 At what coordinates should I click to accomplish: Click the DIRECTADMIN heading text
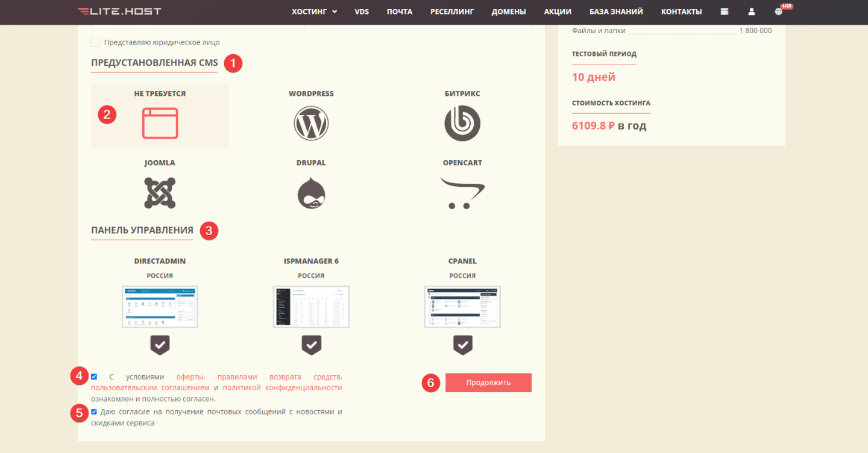click(x=160, y=261)
